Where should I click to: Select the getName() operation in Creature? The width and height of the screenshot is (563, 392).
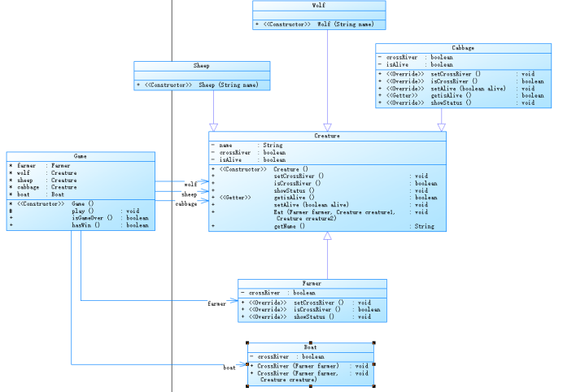pyautogui.click(x=290, y=226)
